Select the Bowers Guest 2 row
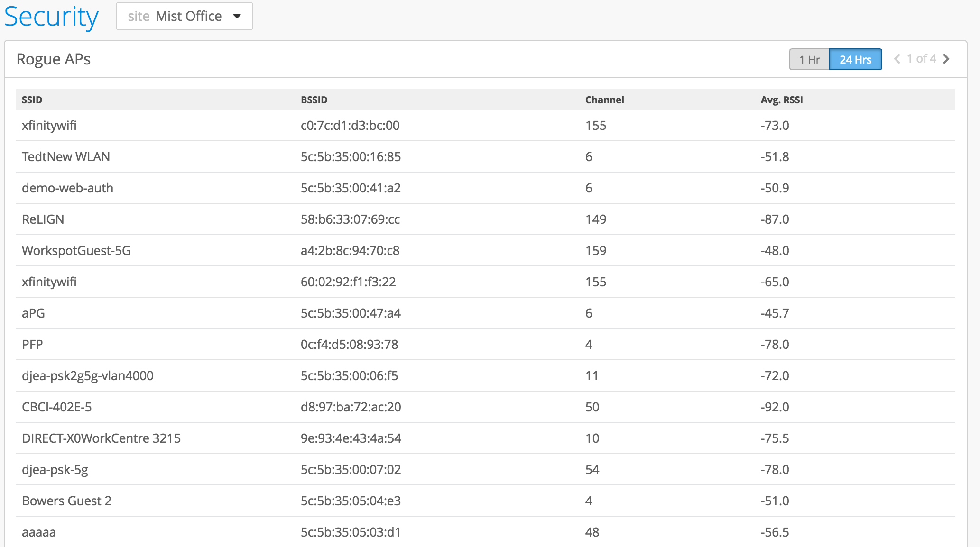 [66, 501]
